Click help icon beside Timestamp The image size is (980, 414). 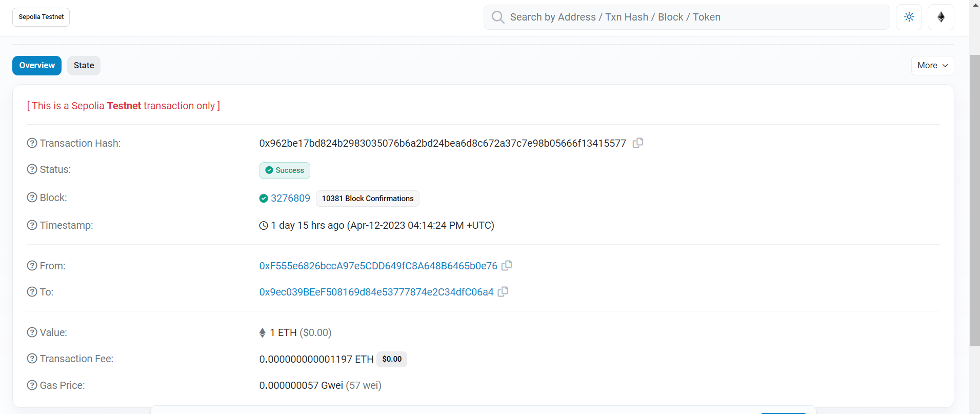point(32,225)
